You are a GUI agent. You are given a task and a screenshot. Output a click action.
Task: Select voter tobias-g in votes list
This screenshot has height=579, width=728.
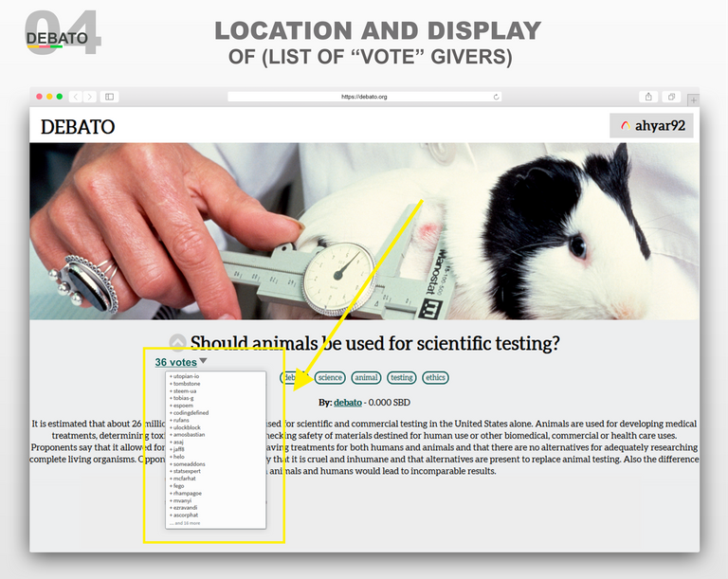182,398
